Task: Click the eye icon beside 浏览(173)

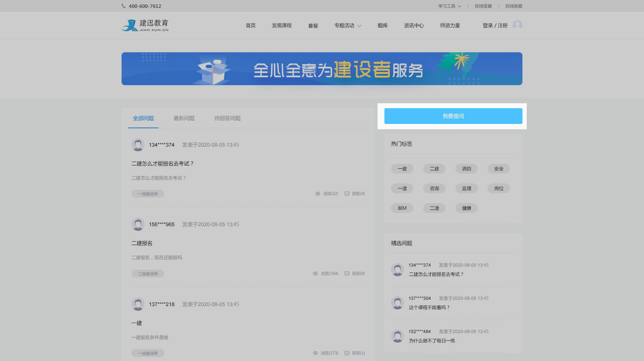Action: 315,353
